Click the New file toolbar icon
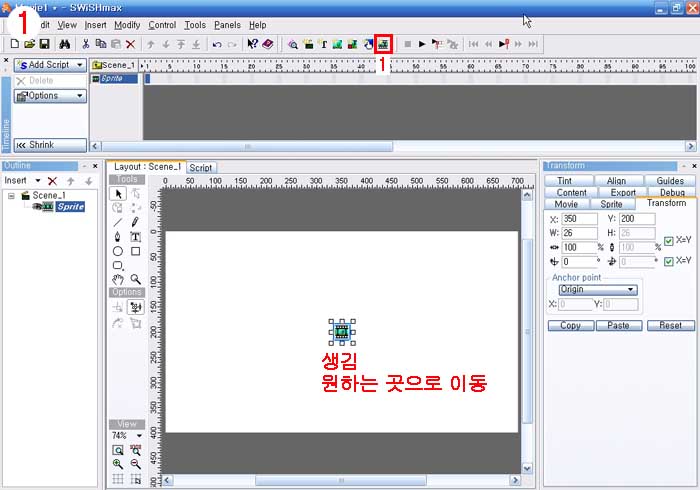This screenshot has width=700, height=490. (x=14, y=44)
